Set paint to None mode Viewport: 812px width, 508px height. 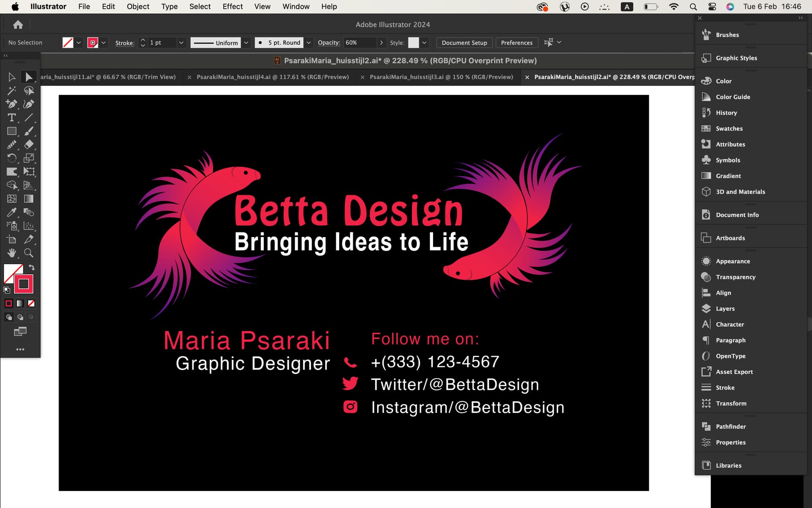pos(31,304)
